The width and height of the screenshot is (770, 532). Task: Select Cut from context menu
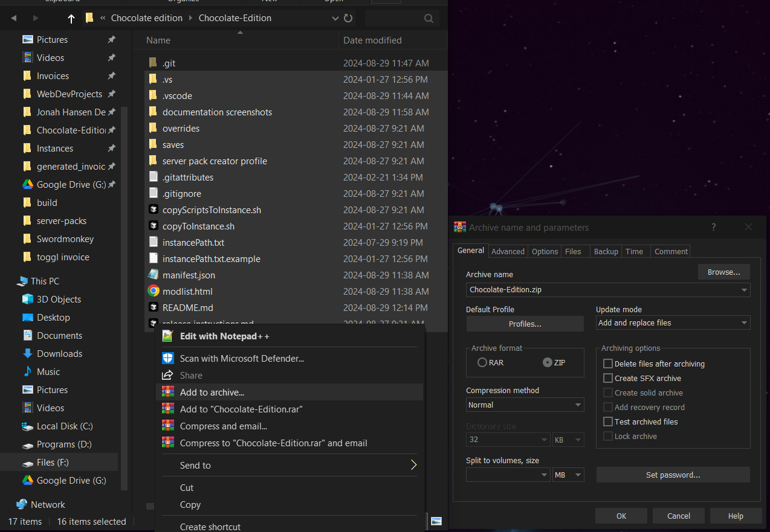coord(290,487)
